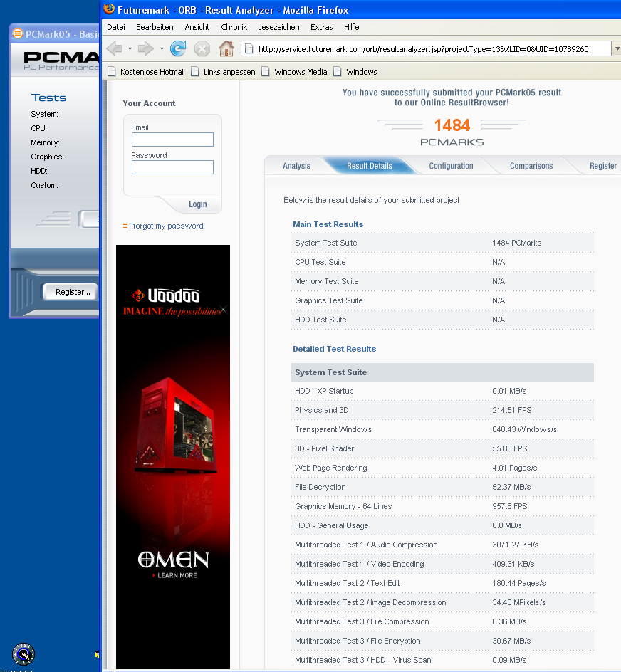The height and width of the screenshot is (672, 621).
Task: Open back history dropdown arrow
Action: point(130,49)
